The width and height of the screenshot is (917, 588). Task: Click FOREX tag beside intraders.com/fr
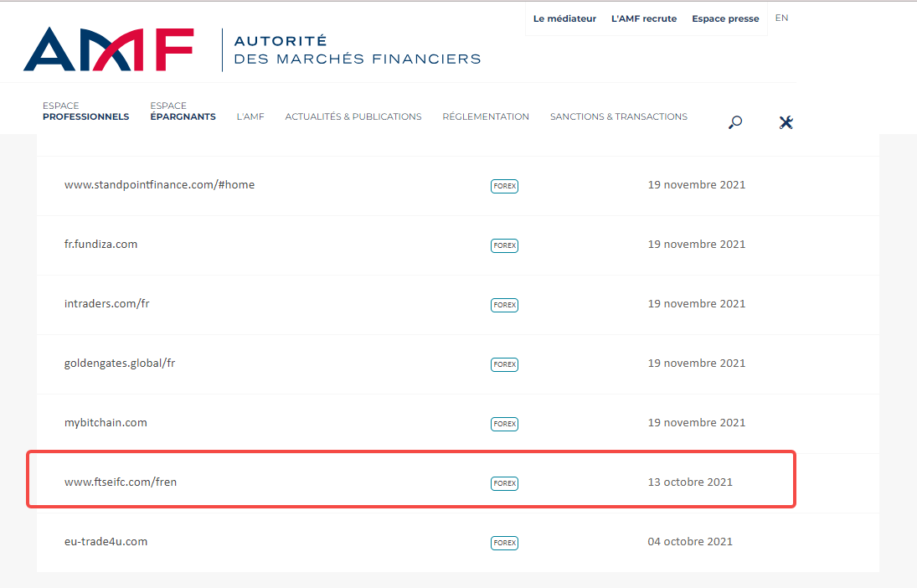coord(504,305)
